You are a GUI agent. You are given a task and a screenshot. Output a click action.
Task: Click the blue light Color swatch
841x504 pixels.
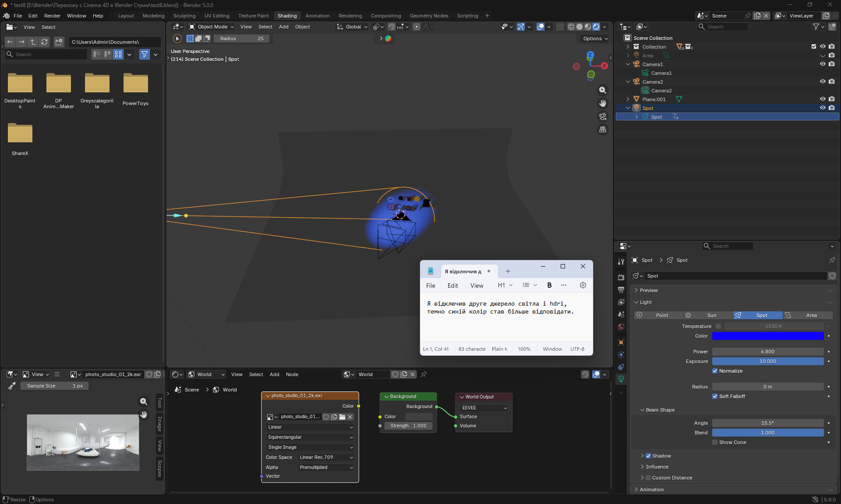pyautogui.click(x=767, y=336)
